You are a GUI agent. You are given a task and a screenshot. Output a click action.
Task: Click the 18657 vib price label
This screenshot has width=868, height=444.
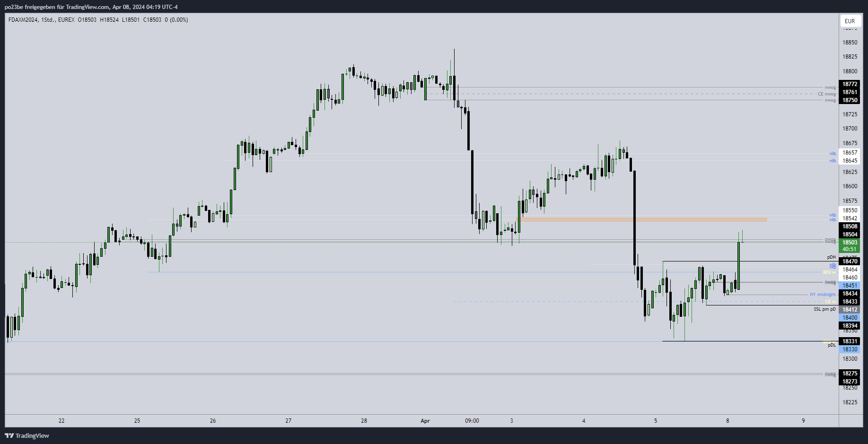pyautogui.click(x=850, y=153)
